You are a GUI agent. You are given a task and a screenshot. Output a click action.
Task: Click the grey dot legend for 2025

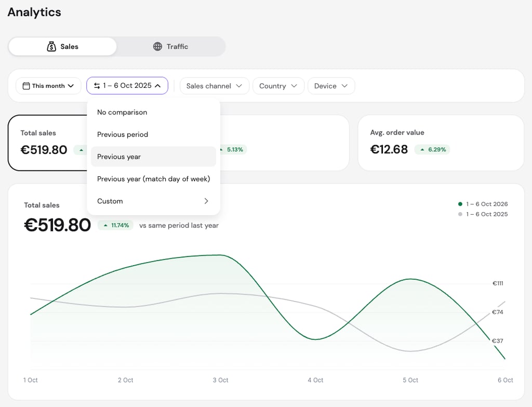point(460,214)
